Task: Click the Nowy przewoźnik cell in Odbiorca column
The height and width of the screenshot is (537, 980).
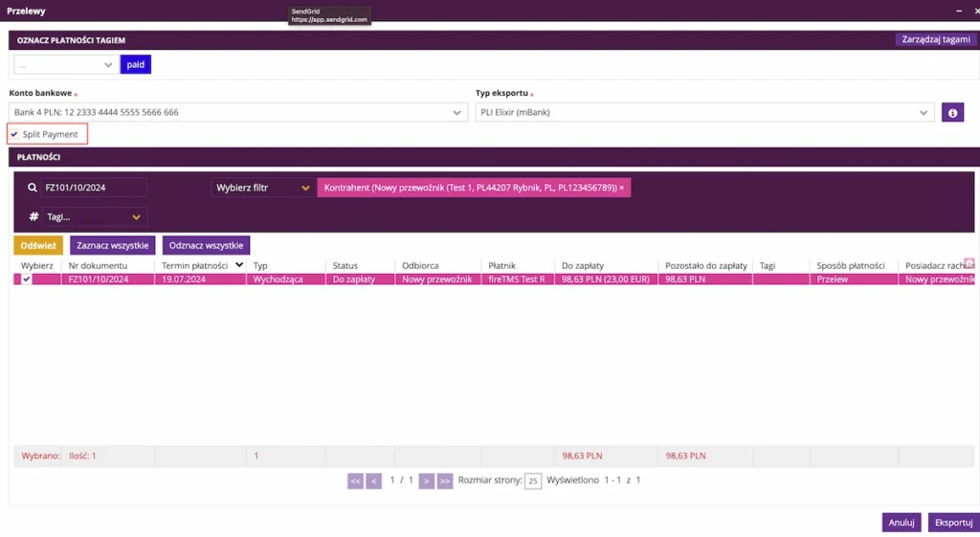Action: pyautogui.click(x=438, y=280)
